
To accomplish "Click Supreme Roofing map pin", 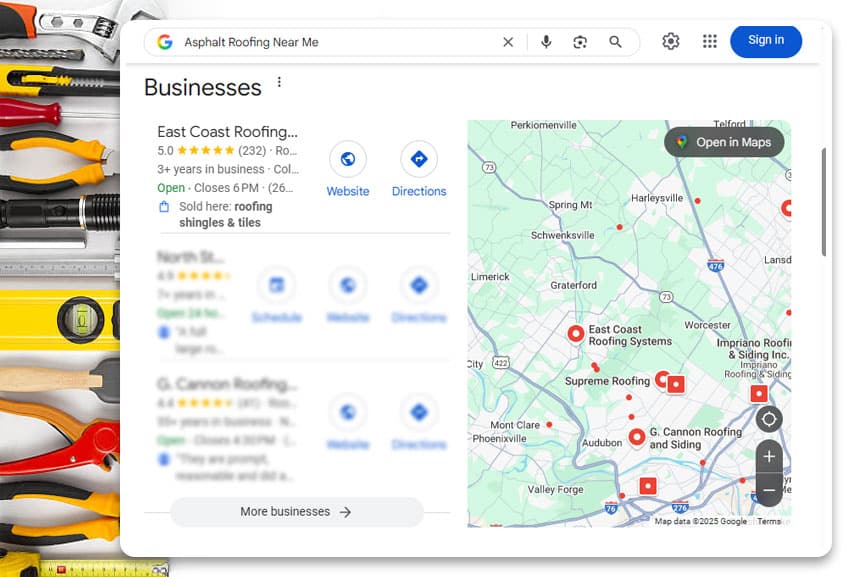I will pos(662,379).
